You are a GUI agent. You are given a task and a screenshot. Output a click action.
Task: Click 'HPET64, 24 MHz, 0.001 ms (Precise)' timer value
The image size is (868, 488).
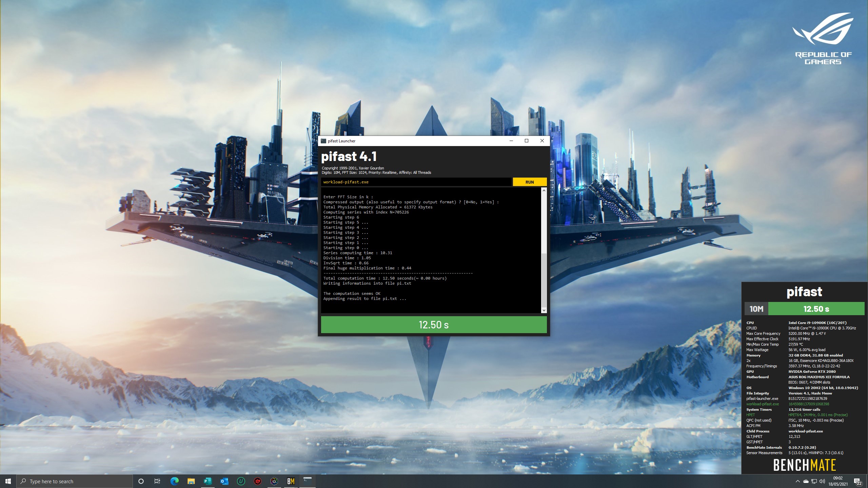818,415
